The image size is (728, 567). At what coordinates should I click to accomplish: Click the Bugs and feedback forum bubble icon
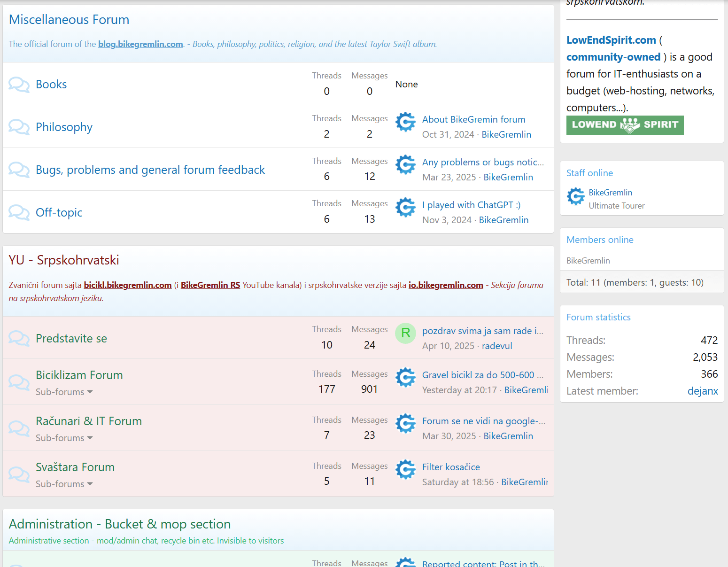(19, 170)
